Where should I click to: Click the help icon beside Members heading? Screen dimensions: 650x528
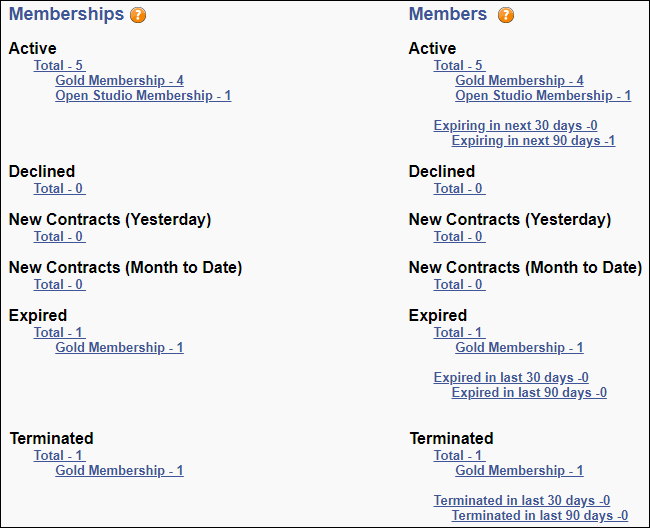[506, 15]
